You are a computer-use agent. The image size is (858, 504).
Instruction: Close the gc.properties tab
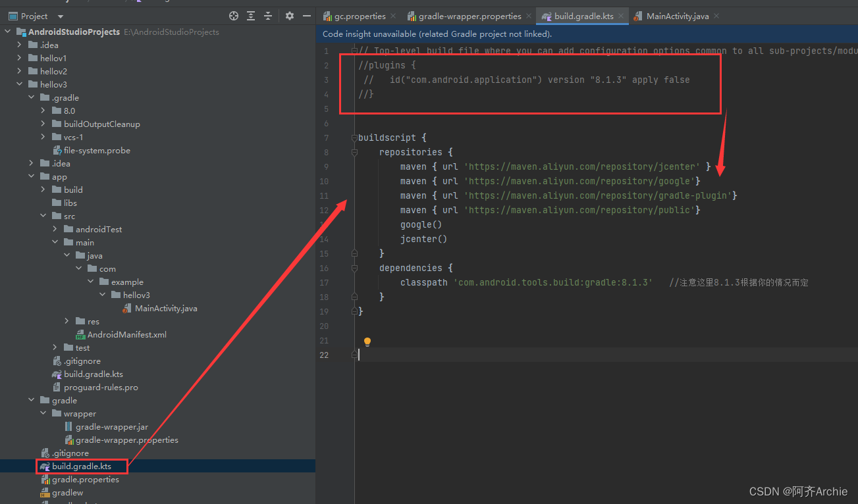click(x=393, y=16)
